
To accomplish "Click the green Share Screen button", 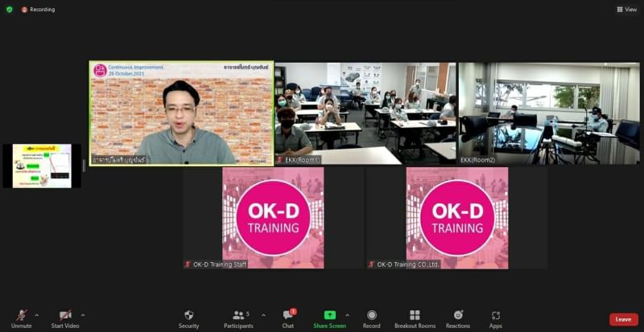I will point(329,319).
